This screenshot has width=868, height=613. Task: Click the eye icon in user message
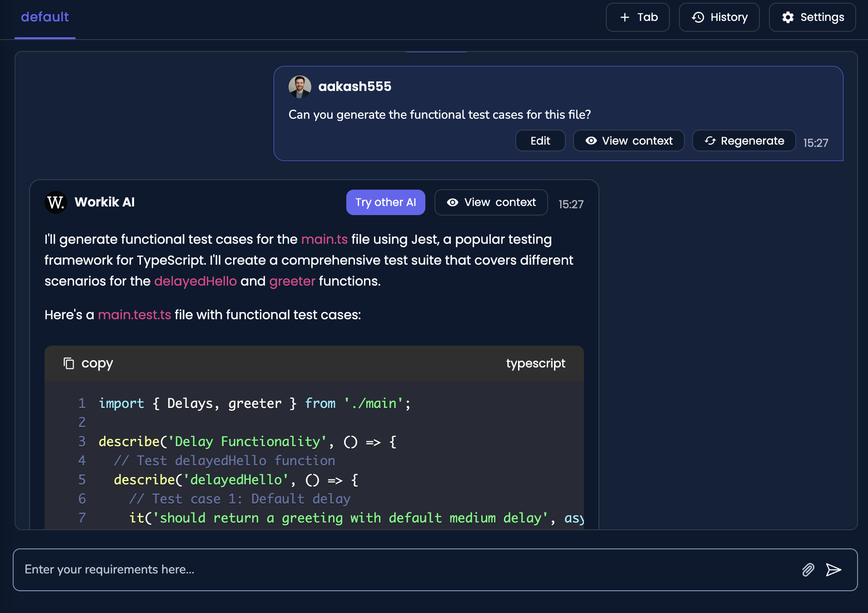coord(591,141)
